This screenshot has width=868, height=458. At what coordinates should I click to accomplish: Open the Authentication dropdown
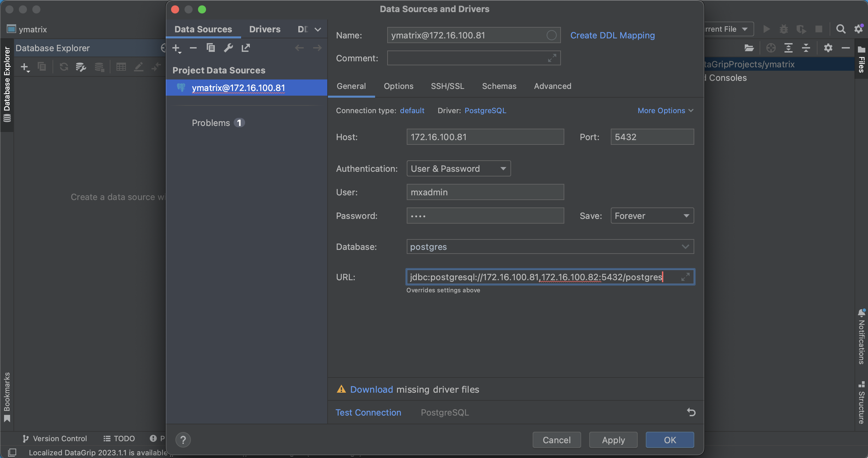459,168
